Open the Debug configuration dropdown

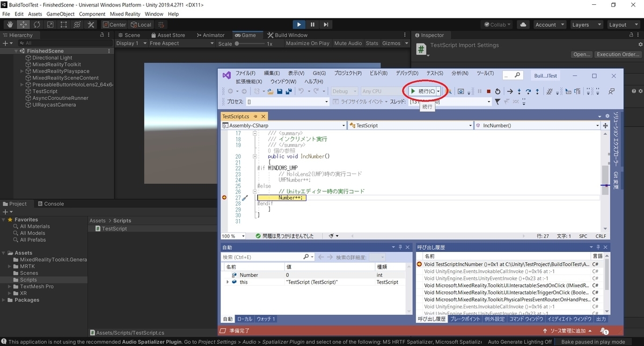(x=344, y=91)
